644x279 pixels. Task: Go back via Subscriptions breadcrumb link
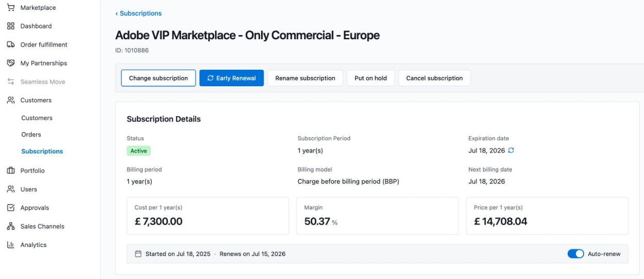pos(138,13)
